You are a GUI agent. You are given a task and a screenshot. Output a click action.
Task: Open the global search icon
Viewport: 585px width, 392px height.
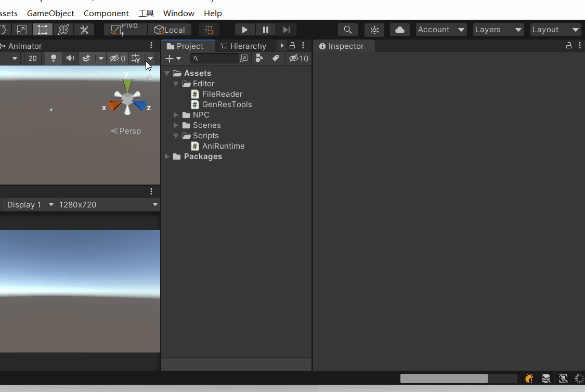[348, 30]
